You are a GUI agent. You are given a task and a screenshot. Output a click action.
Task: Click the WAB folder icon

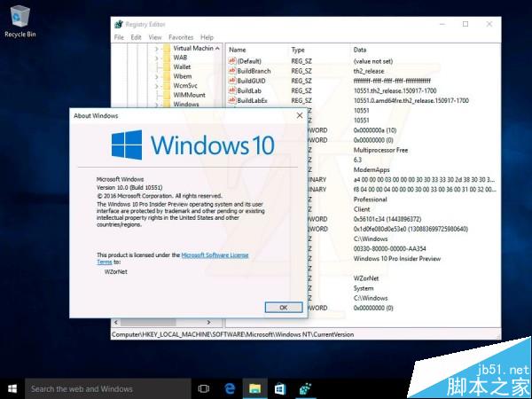167,58
